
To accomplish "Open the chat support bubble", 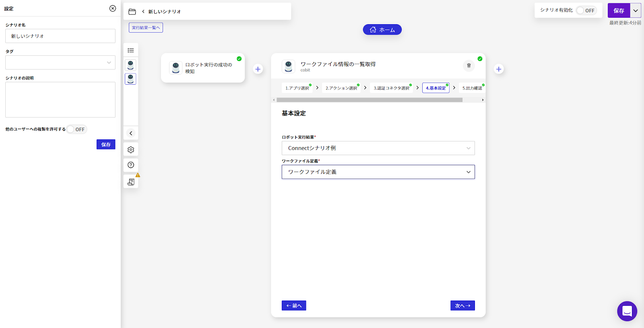I will coord(627,311).
